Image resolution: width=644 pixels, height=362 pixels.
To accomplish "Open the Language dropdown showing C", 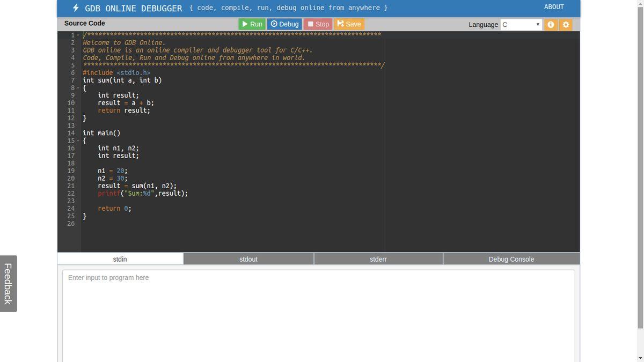I will point(521,25).
